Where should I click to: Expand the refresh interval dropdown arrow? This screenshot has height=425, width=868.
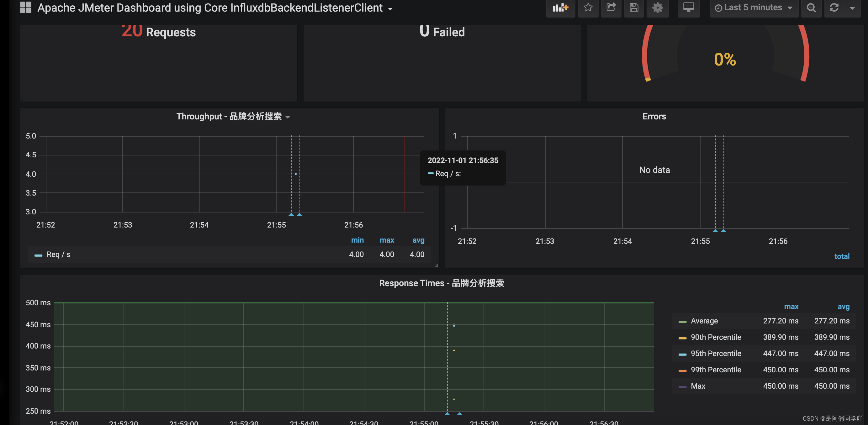point(852,8)
